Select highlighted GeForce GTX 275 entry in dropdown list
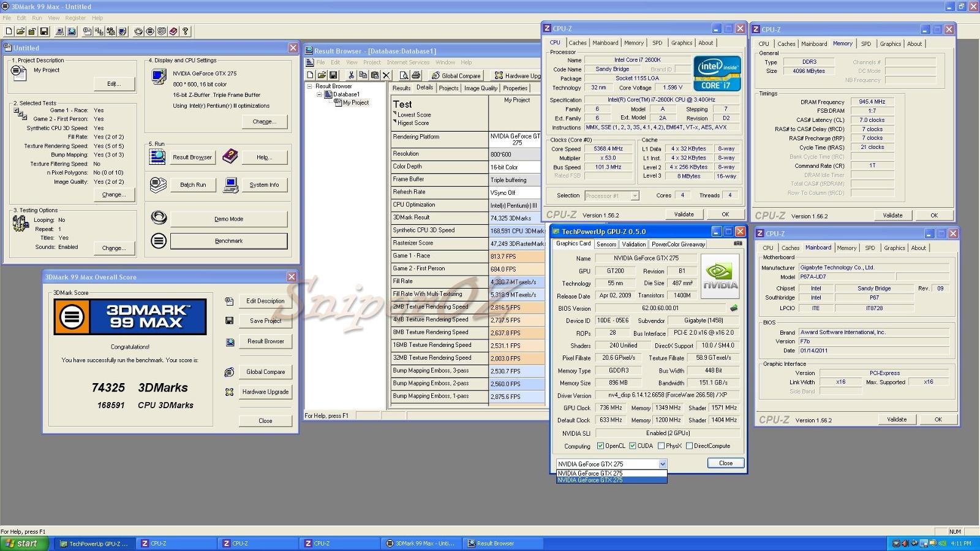This screenshot has height=551, width=980. [611, 480]
